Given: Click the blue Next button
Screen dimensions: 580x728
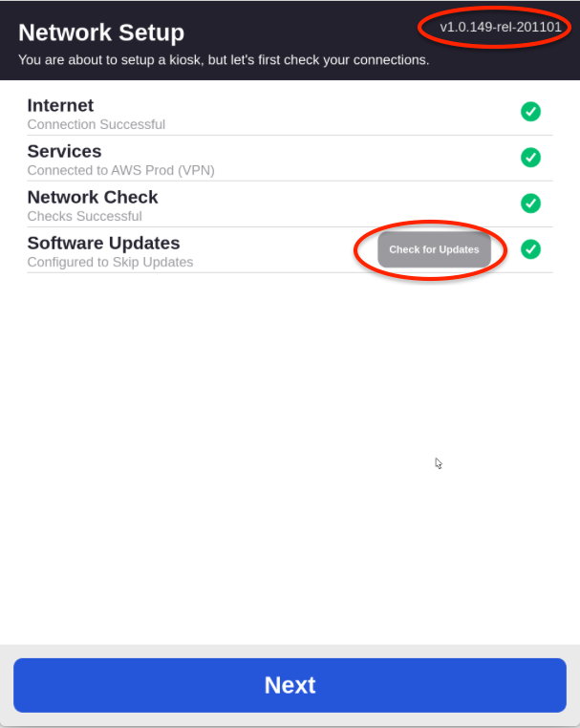Looking at the screenshot, I should coord(290,685).
